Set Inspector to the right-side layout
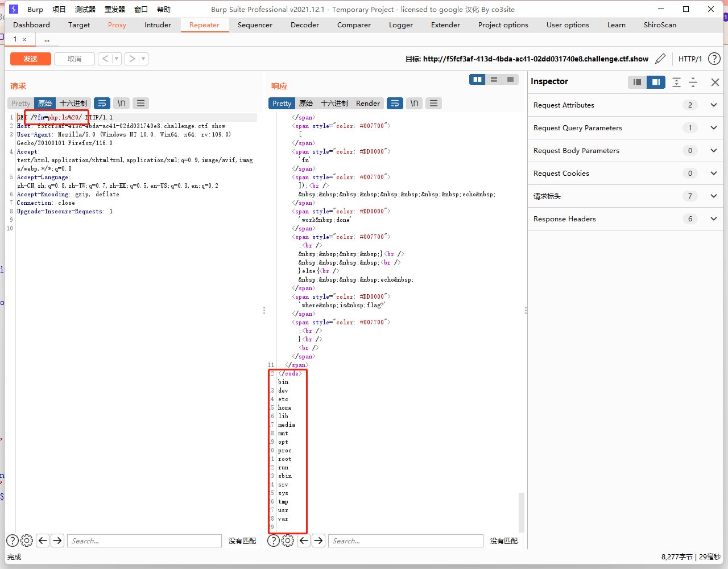728x569 pixels. point(656,82)
